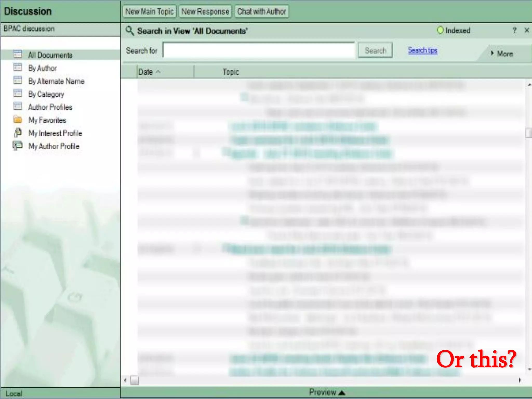Click the By Author view icon
The height and width of the screenshot is (399, 532).
[x=18, y=67]
